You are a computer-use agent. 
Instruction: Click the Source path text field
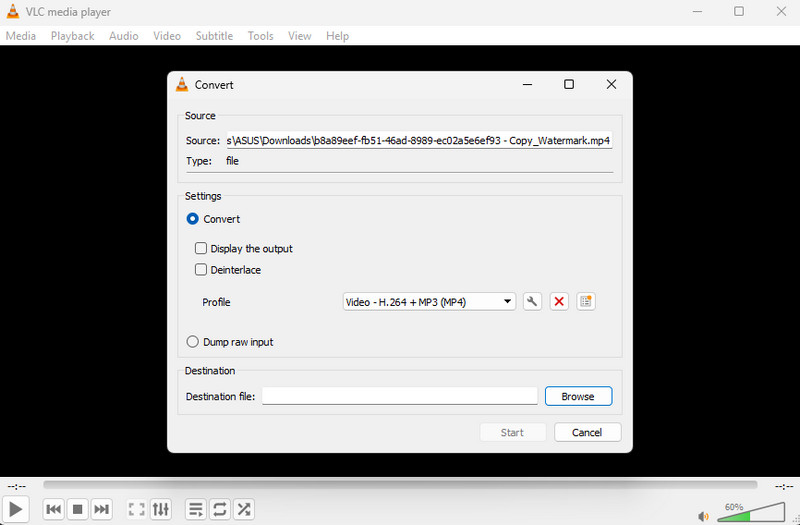[x=419, y=140]
